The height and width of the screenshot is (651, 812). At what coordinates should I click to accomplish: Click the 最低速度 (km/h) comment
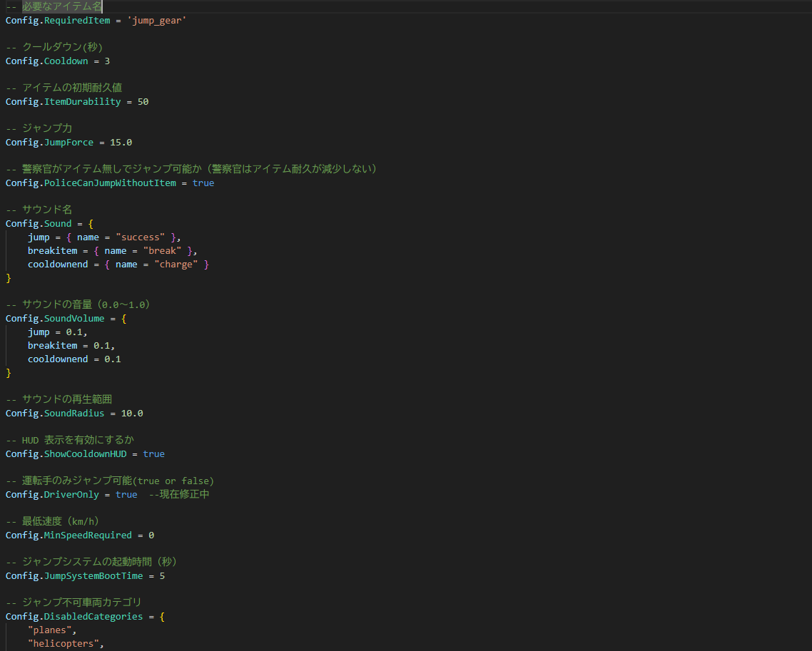(x=52, y=522)
